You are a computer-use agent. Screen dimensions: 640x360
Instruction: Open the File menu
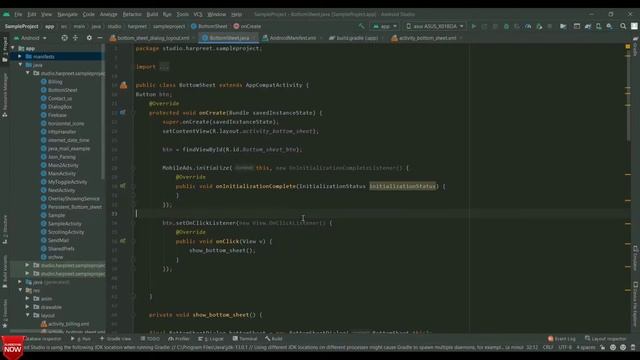18,14
